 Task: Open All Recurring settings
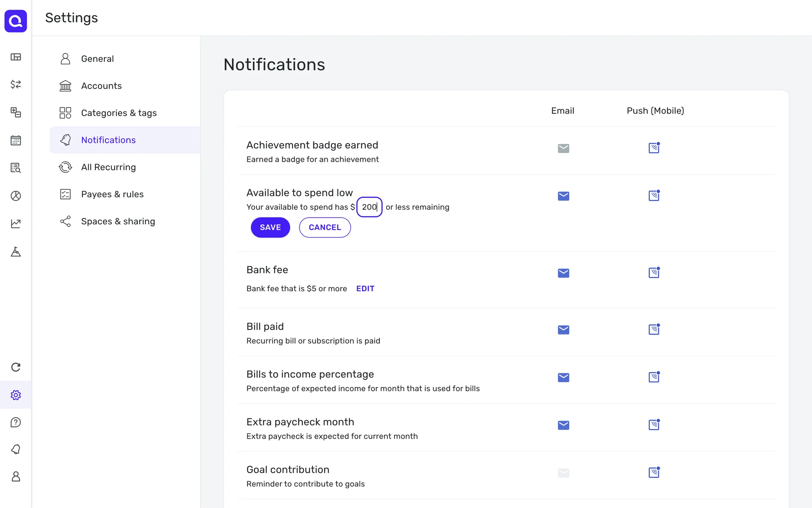pos(108,167)
